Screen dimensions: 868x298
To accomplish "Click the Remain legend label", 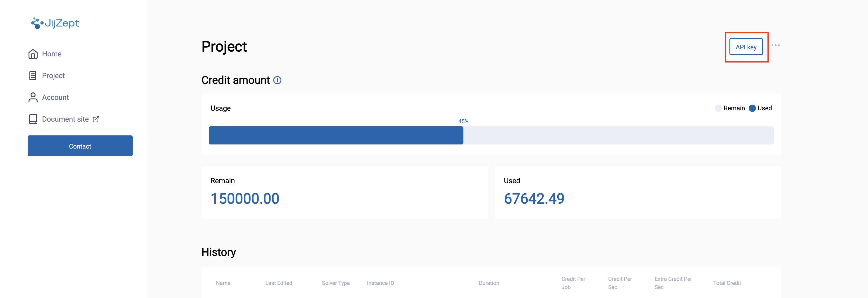I will coord(734,108).
